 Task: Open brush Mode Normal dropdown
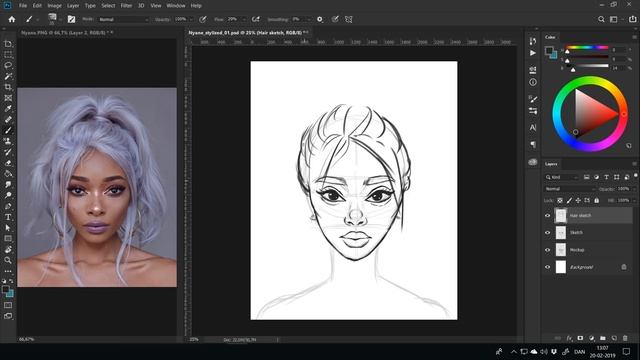coord(123,19)
